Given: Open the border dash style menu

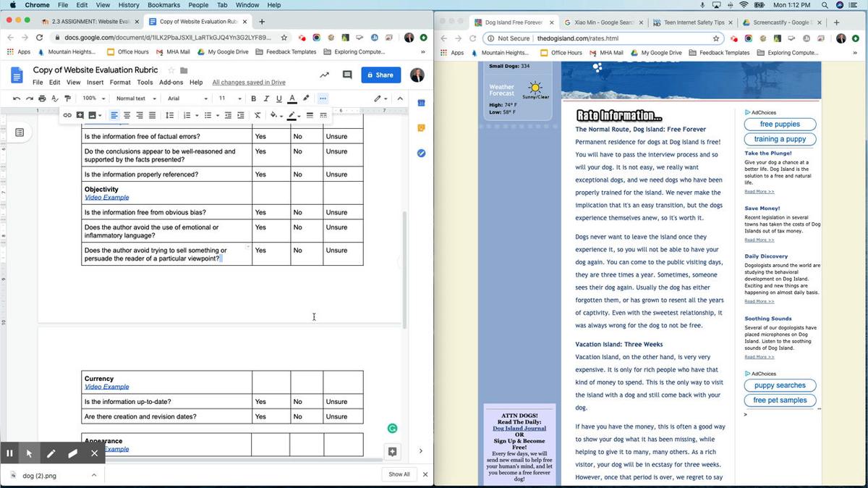Looking at the screenshot, I should click(323, 115).
